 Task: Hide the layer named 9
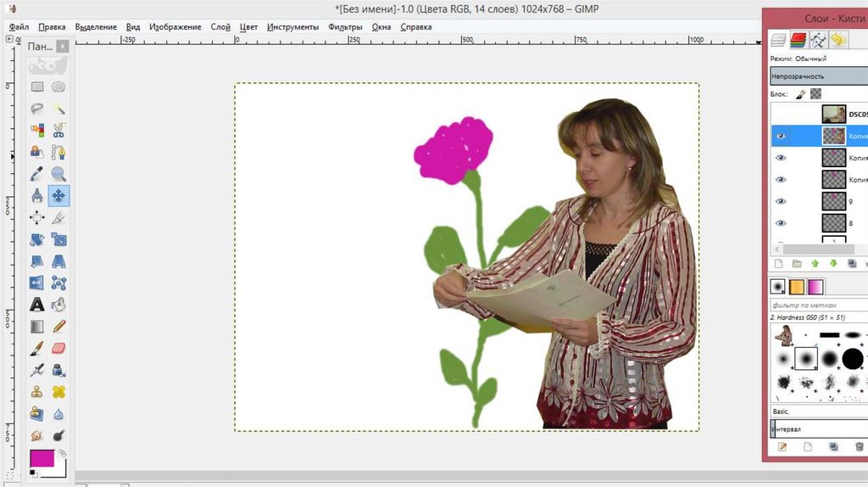tap(781, 202)
